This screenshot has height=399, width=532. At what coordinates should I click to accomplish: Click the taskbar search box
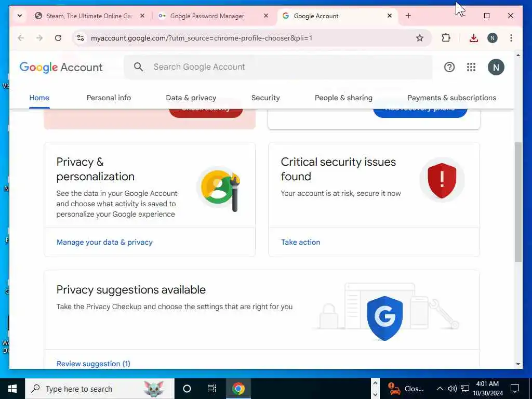100,389
